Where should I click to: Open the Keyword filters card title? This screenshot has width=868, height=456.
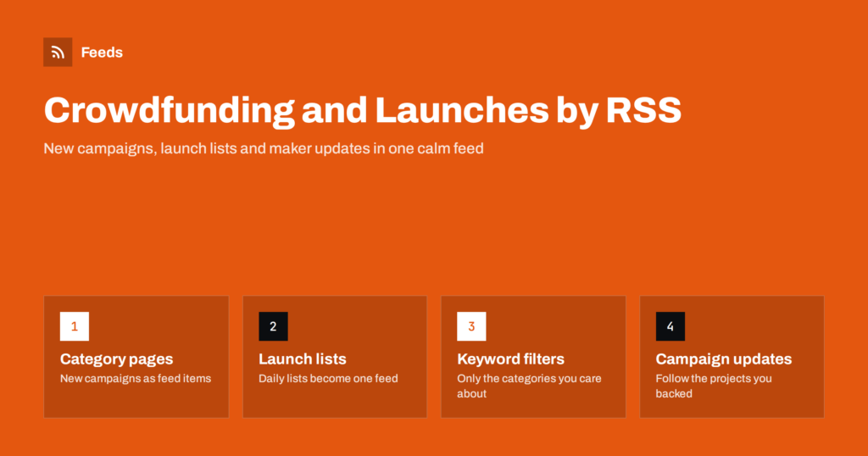[510, 359]
